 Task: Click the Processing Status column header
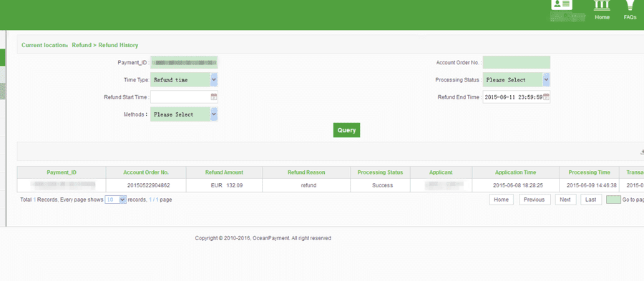pos(381,172)
